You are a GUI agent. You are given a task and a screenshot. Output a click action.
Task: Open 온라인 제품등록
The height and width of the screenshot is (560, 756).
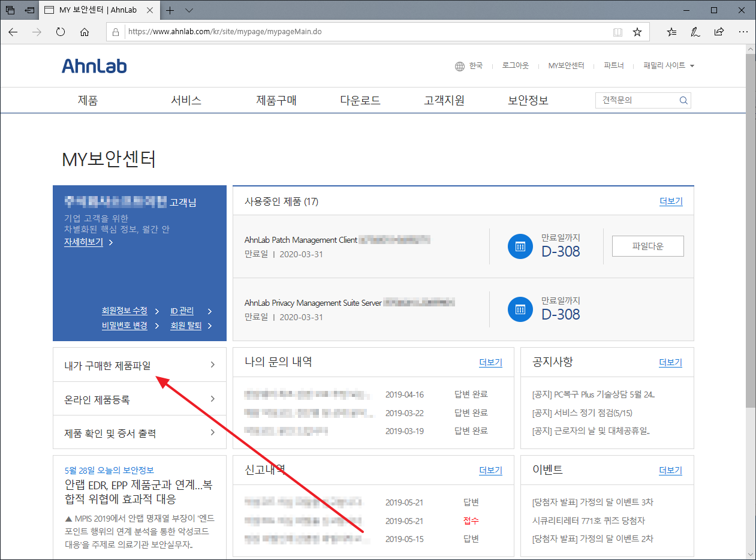tap(140, 399)
